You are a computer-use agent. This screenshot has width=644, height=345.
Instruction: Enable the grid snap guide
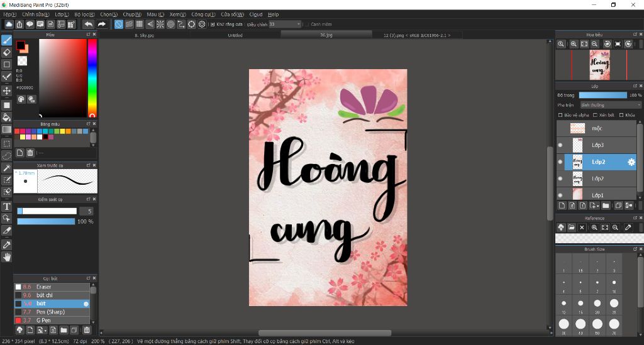point(140,25)
